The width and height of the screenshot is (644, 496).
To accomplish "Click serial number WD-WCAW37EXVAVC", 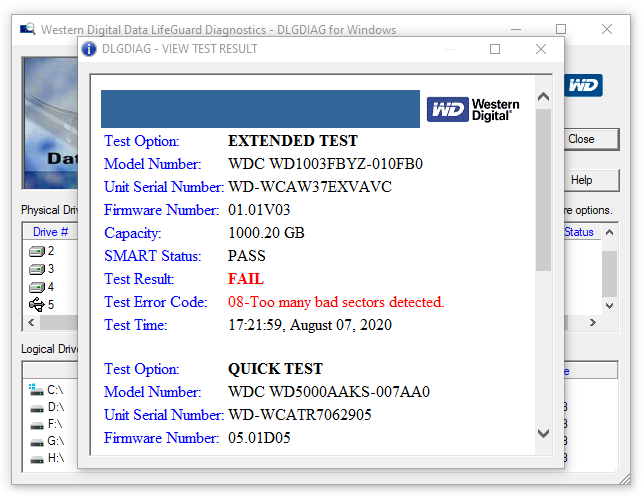I will [x=310, y=187].
